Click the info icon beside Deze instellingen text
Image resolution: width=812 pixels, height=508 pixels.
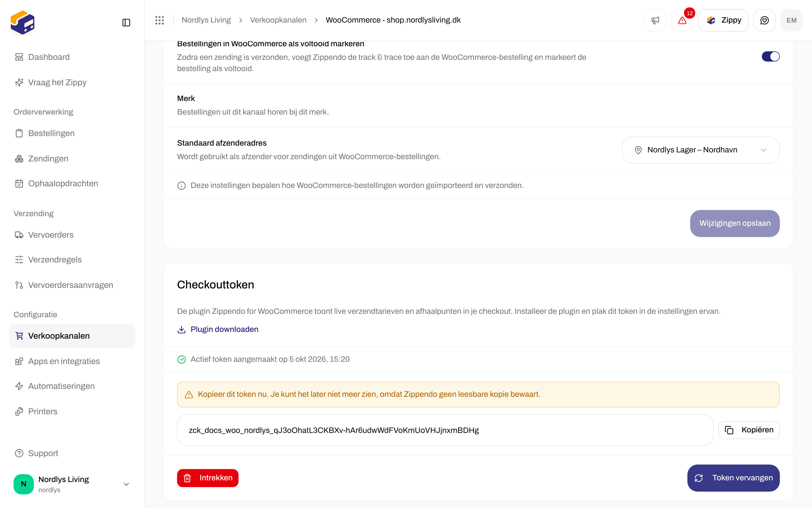182,185
